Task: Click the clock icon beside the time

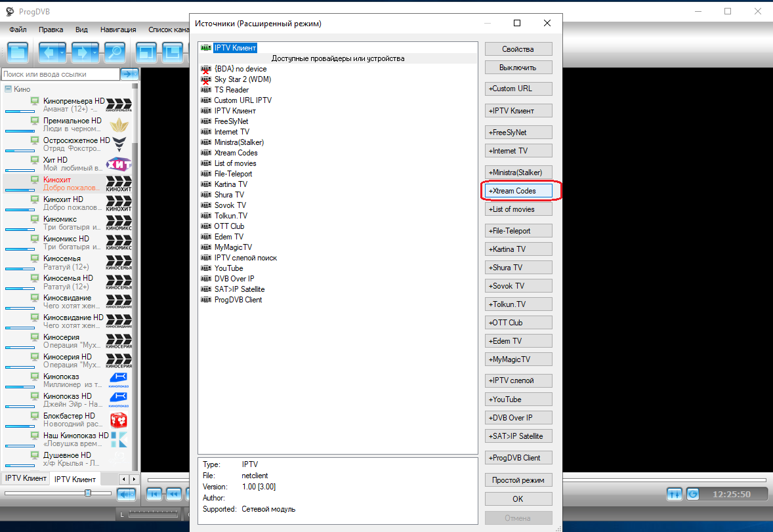Action: 694,494
